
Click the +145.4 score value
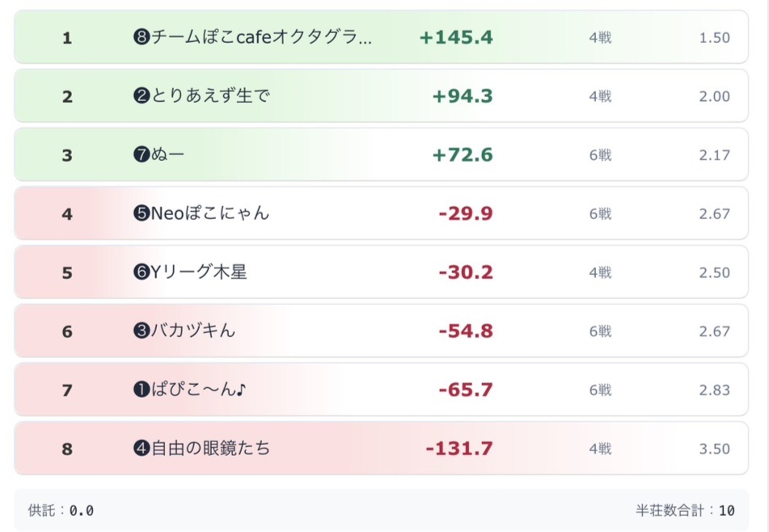pos(456,38)
